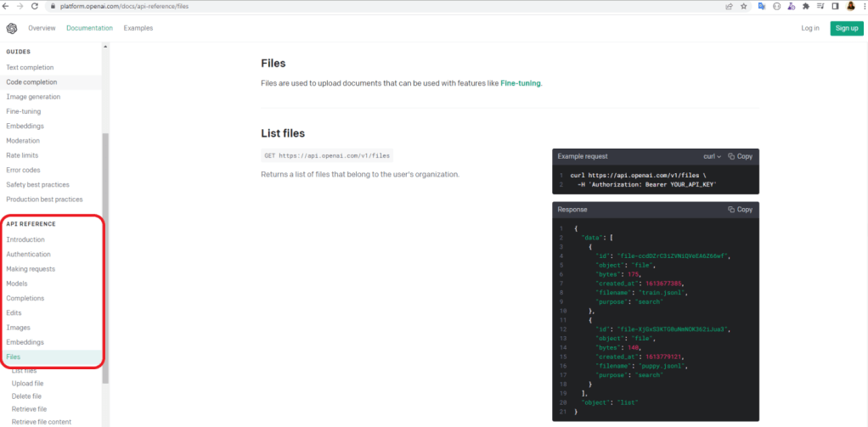The height and width of the screenshot is (427, 868).
Task: Reload the page with the refresh icon
Action: point(34,6)
